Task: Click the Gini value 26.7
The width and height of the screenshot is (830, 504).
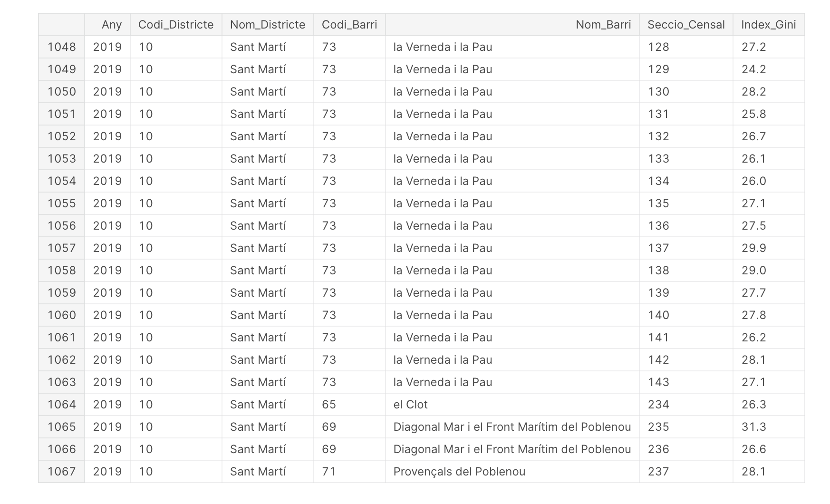Action: click(754, 136)
